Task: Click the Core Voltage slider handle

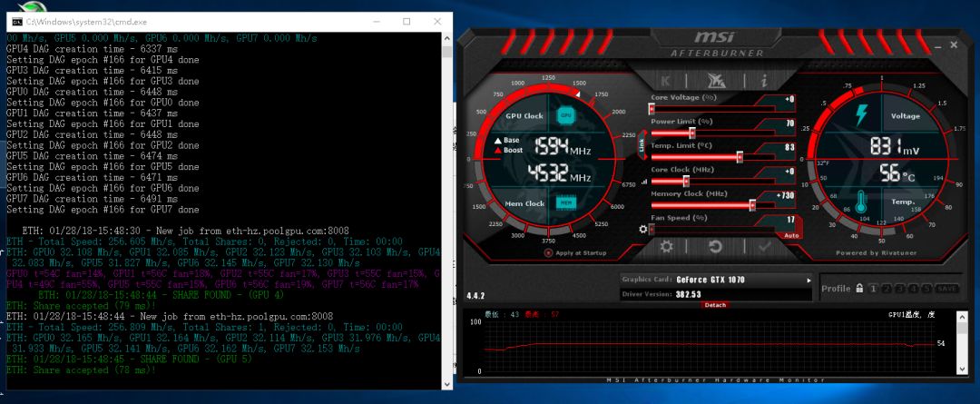Action: 652,109
